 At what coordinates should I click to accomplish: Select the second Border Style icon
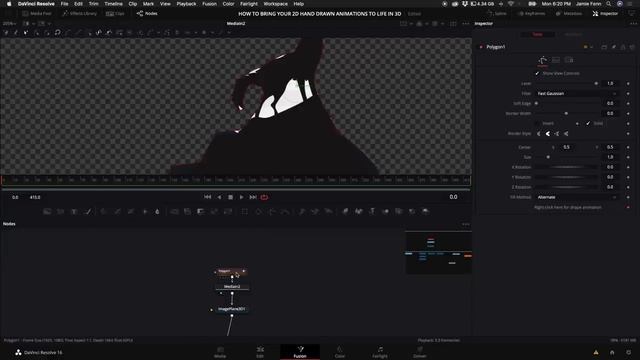click(x=548, y=133)
